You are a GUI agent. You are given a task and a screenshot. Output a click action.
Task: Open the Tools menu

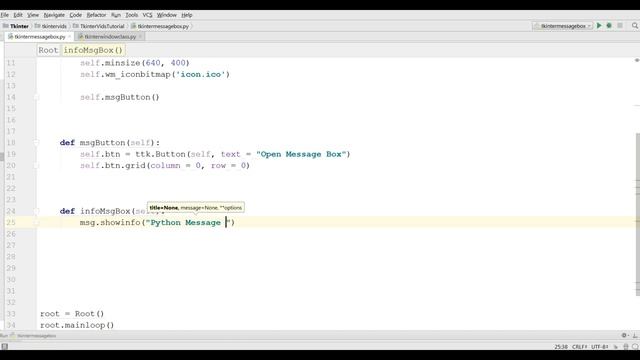point(131,15)
